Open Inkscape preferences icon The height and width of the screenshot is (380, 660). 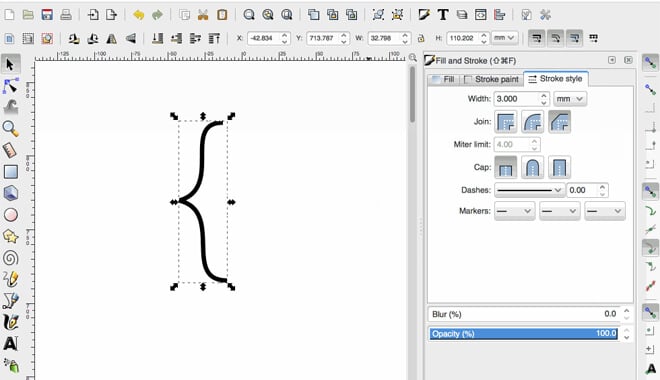pyautogui.click(x=546, y=15)
